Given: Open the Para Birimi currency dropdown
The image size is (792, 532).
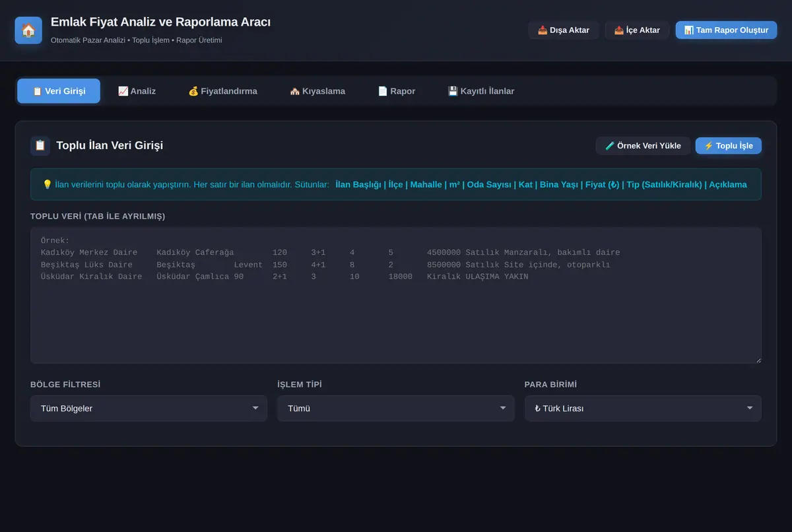Looking at the screenshot, I should [643, 409].
